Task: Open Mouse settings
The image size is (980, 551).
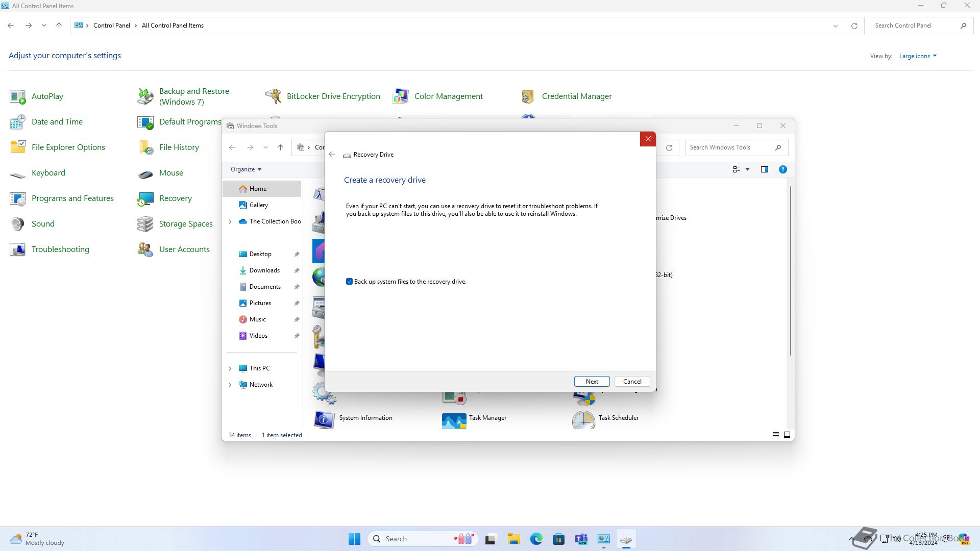Action: tap(171, 172)
